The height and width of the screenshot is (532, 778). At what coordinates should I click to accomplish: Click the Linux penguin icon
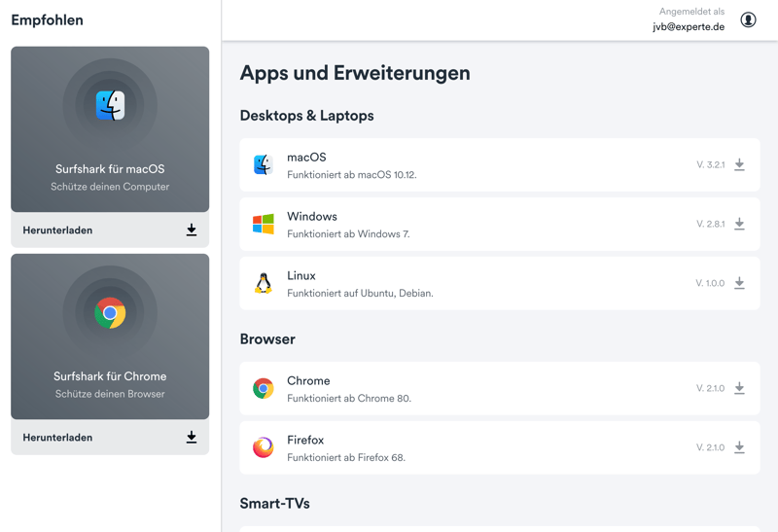(x=263, y=283)
